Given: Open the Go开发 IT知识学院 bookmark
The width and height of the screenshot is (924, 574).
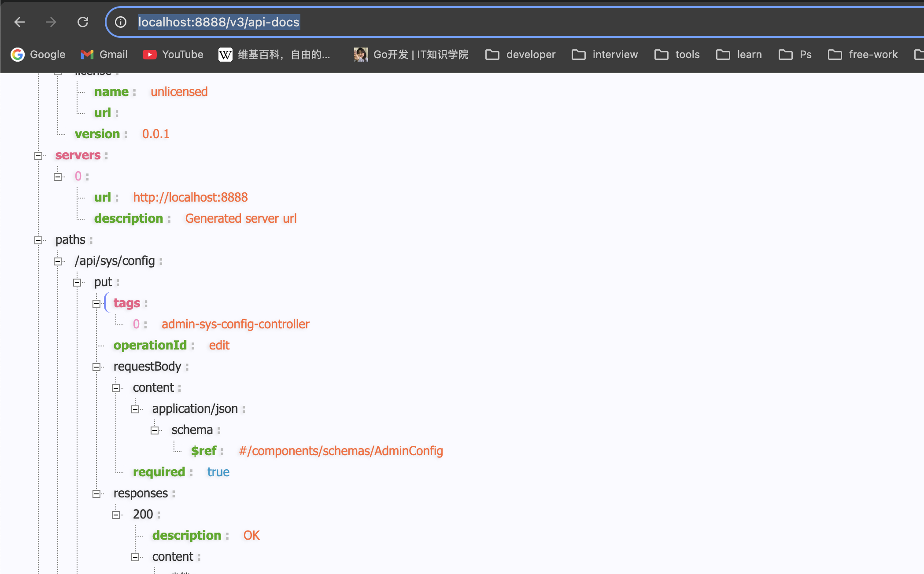Looking at the screenshot, I should 411,54.
